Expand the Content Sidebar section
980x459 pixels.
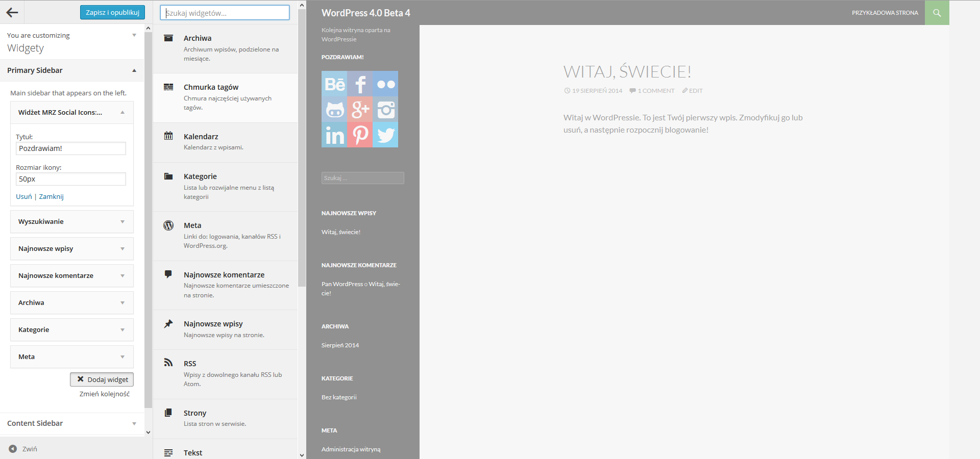72,423
